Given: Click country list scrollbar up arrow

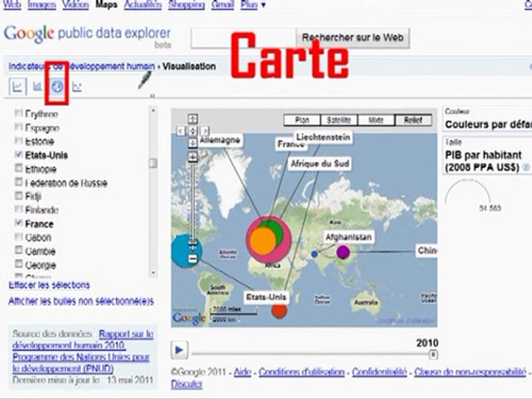Looking at the screenshot, I should click(153, 110).
